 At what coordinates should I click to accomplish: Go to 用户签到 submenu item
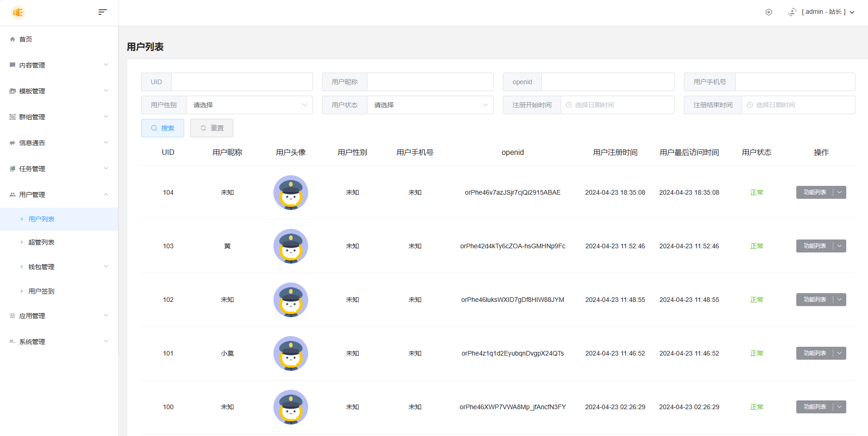42,291
